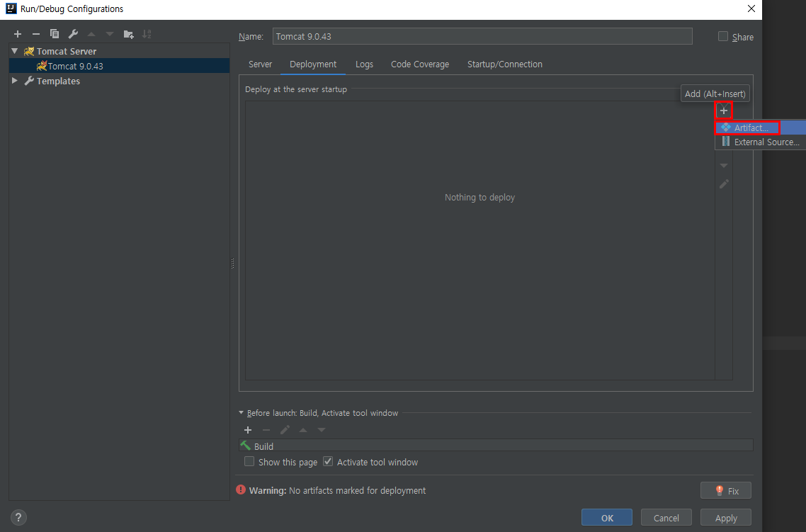Copy configuration icon in left toolbar
Screen dimensions: 806x532
tap(55, 34)
